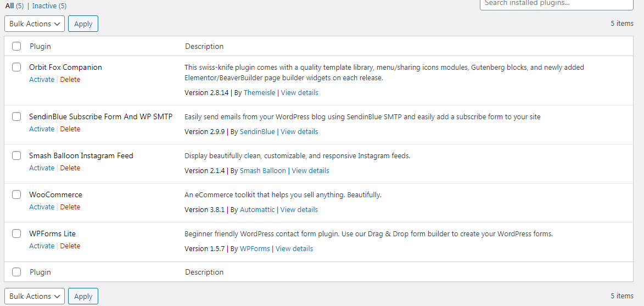View details for Smash Balloon Instagram Feed

pos(311,170)
